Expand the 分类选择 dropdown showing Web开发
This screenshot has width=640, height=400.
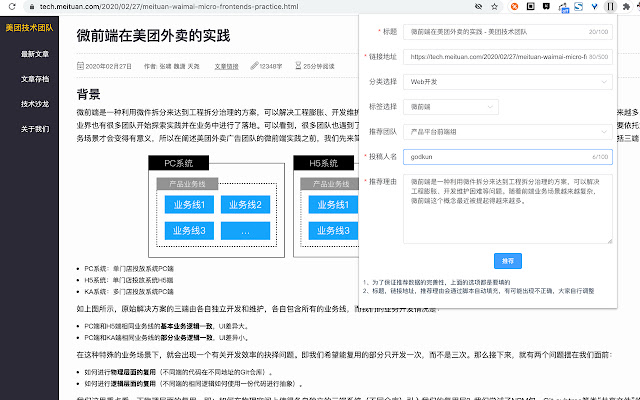coord(508,82)
